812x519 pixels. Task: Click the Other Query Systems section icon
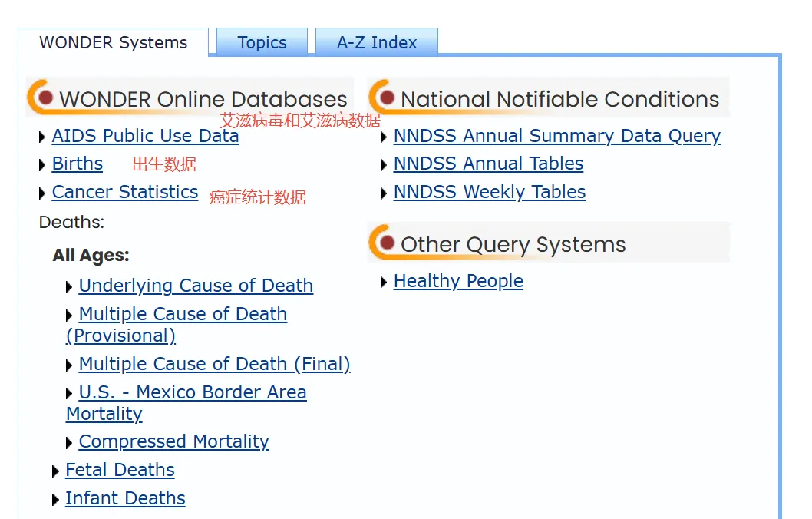coord(382,242)
